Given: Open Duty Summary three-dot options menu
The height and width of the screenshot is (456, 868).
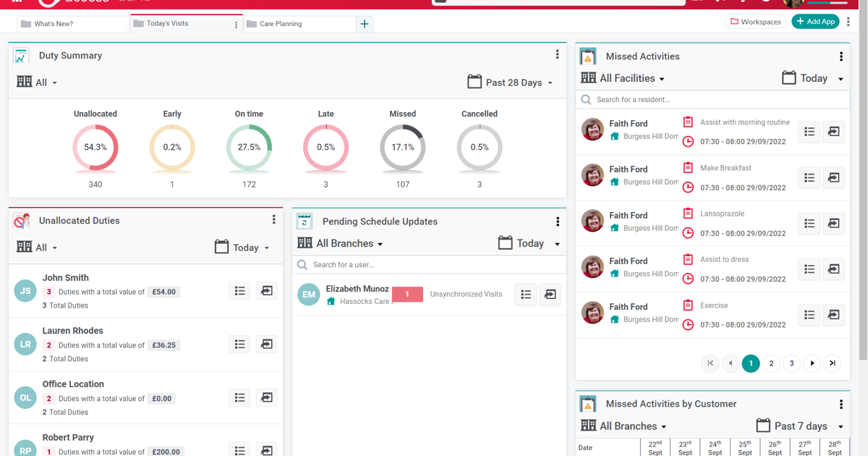Looking at the screenshot, I should point(557,55).
